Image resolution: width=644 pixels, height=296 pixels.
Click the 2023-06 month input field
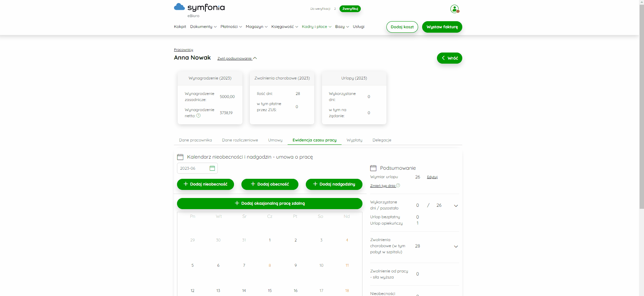[x=197, y=168]
